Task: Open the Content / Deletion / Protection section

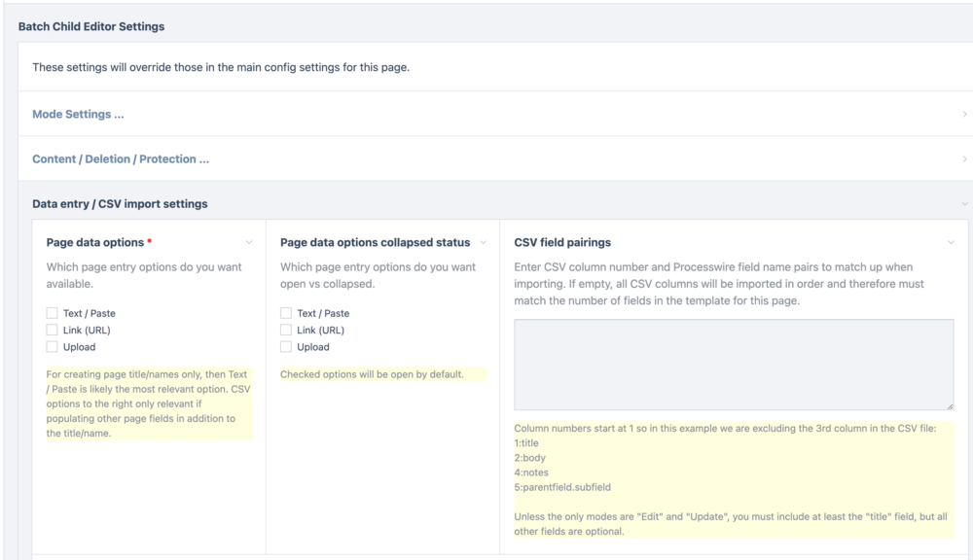Action: (x=121, y=159)
